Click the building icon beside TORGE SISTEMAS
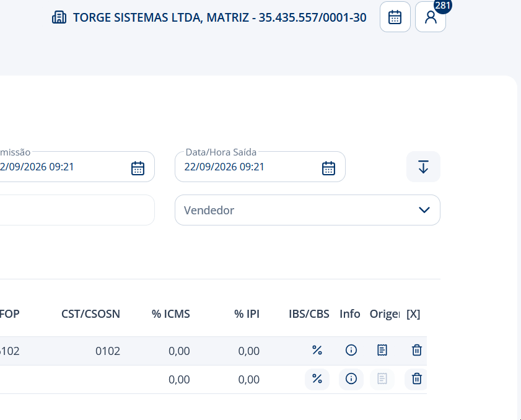 point(59,17)
